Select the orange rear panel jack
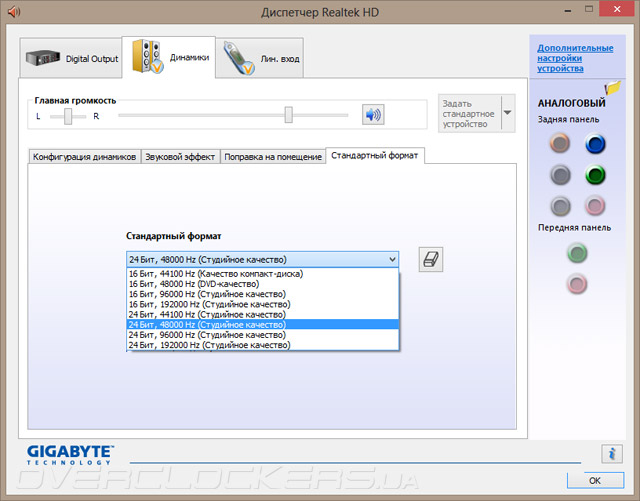This screenshot has height=501, width=640. (x=560, y=143)
